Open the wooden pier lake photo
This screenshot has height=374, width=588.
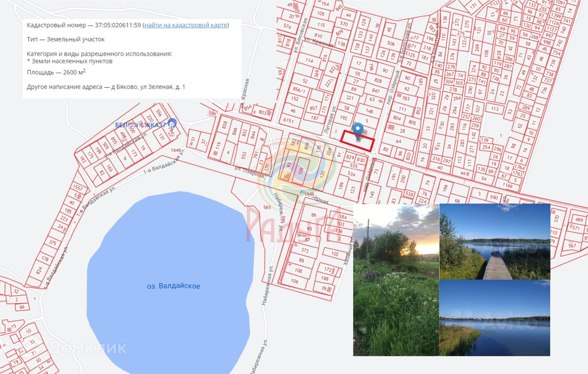click(495, 242)
